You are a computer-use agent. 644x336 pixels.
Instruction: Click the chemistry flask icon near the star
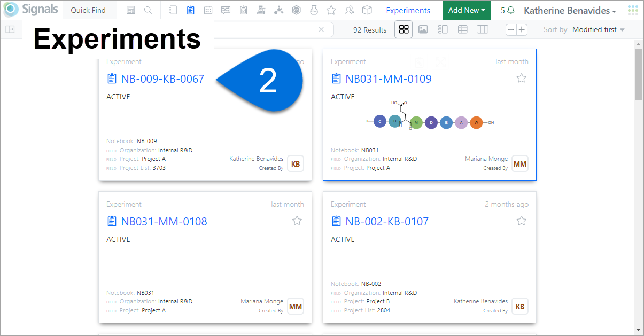pyautogui.click(x=314, y=10)
